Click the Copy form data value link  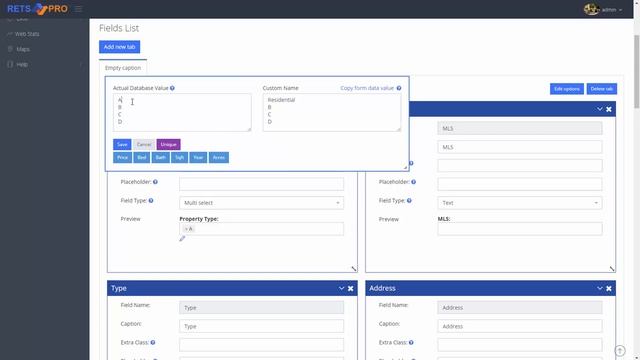[x=367, y=88]
